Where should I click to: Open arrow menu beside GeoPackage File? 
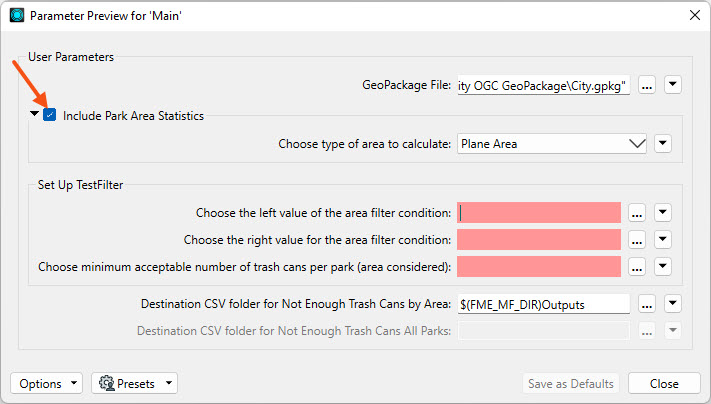point(672,85)
